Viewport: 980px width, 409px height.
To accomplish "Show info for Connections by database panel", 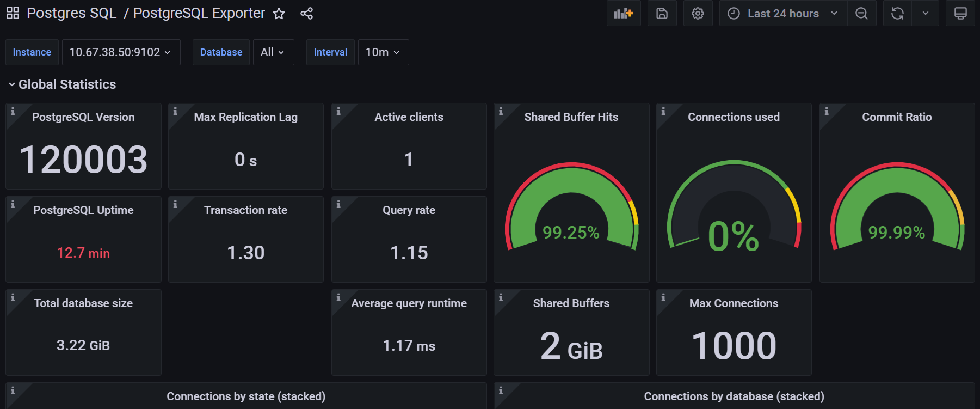I will coord(501,390).
